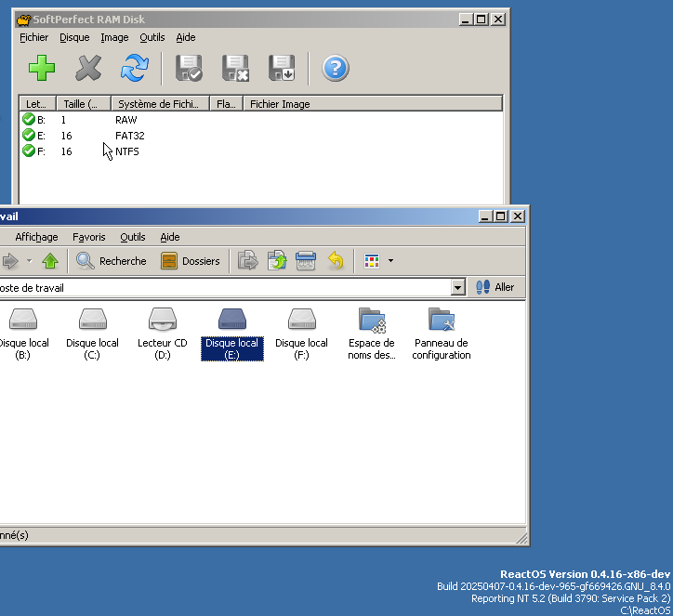Open Favoris menu in explorer
The image size is (673, 616).
pyautogui.click(x=89, y=237)
